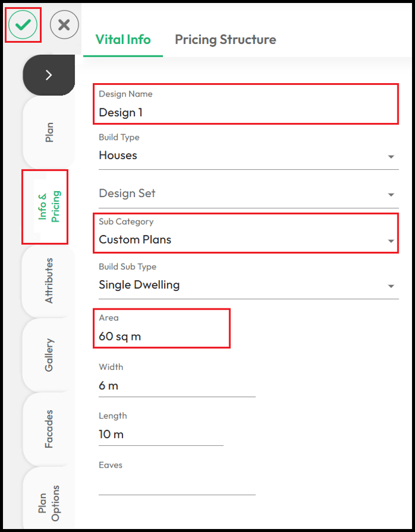Cancel with the grey X icon

click(64, 25)
